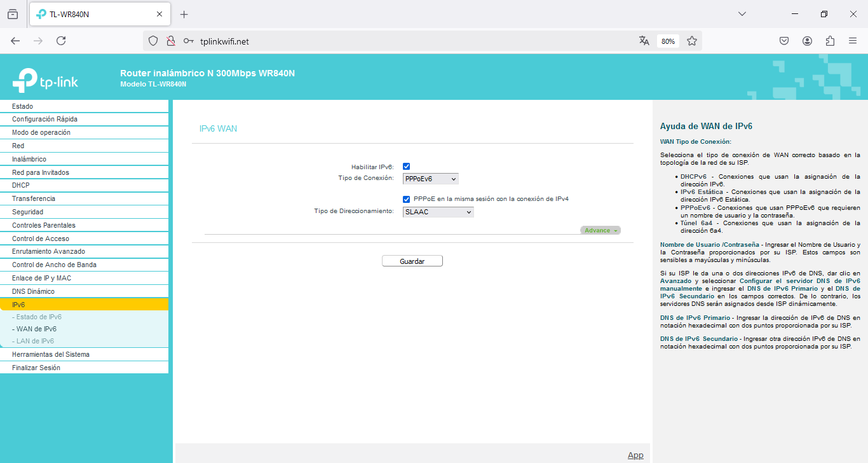Click the tracking protection shield icon

click(x=153, y=41)
